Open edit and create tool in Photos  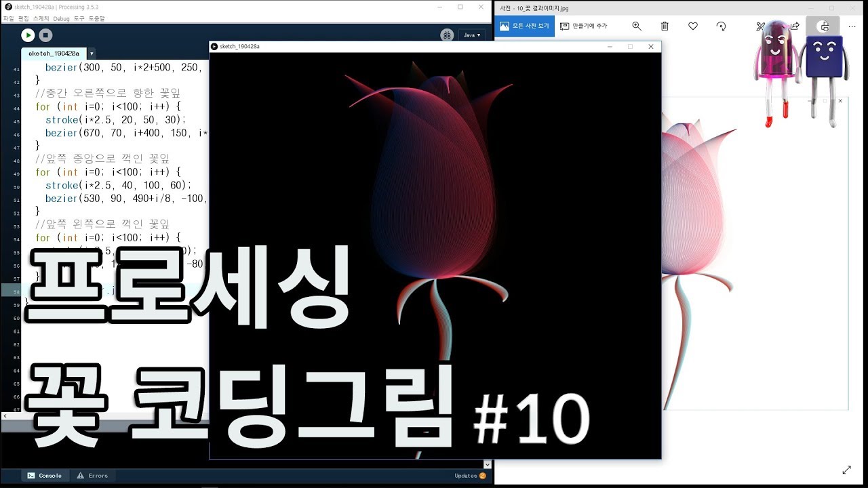761,26
